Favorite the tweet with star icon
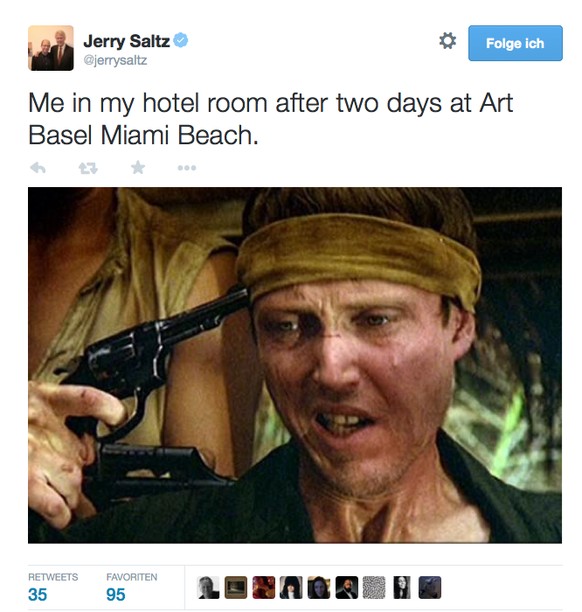This screenshot has width=582, height=612. 138,168
